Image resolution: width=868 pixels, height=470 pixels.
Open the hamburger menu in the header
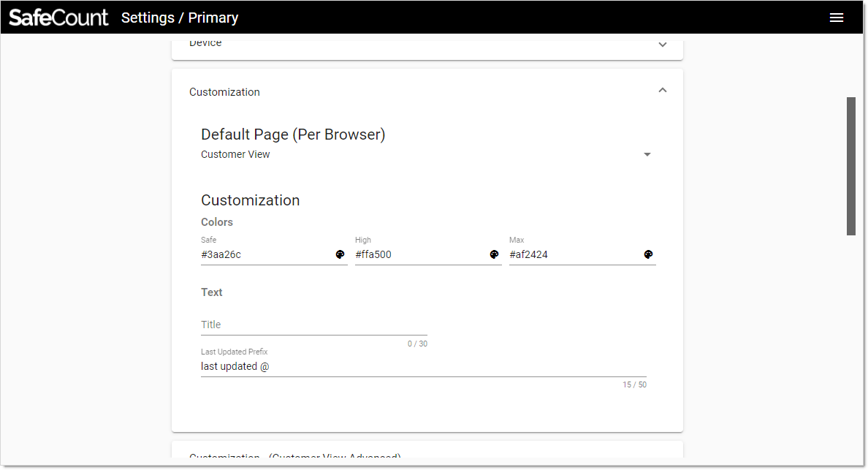(x=836, y=18)
